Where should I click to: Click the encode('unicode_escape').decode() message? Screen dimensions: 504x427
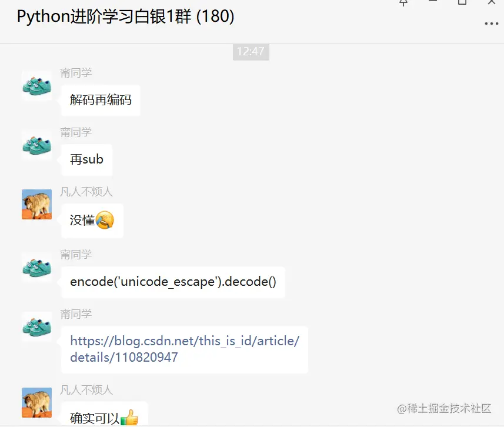173,282
